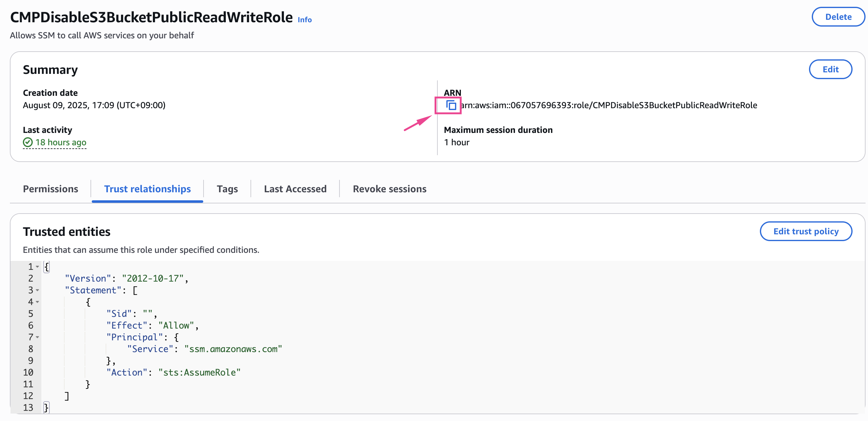Click Edit in the Summary panel

pyautogui.click(x=830, y=70)
